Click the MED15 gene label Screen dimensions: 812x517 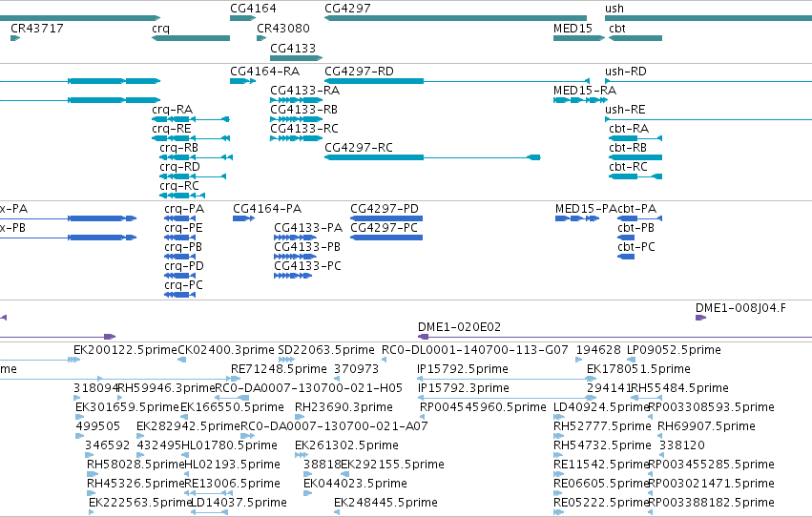pyautogui.click(x=573, y=28)
